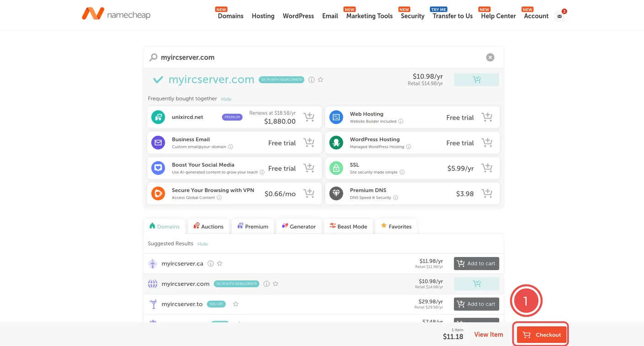Add SSL to the cart
This screenshot has width=644, height=346.
(487, 168)
